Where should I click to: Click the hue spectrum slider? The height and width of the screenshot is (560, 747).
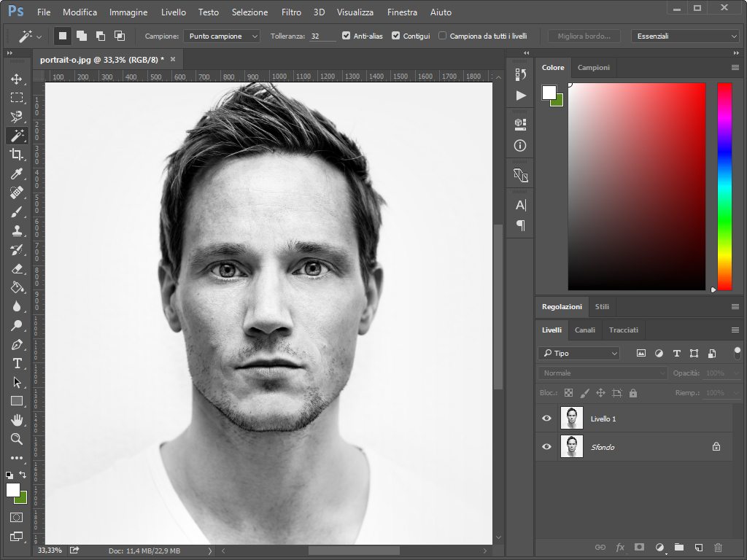[x=724, y=186]
